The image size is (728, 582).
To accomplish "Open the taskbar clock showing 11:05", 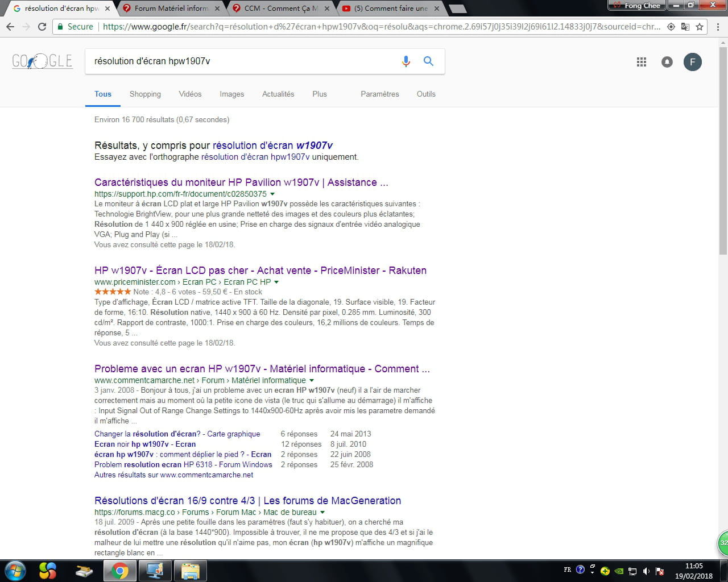I will (694, 571).
